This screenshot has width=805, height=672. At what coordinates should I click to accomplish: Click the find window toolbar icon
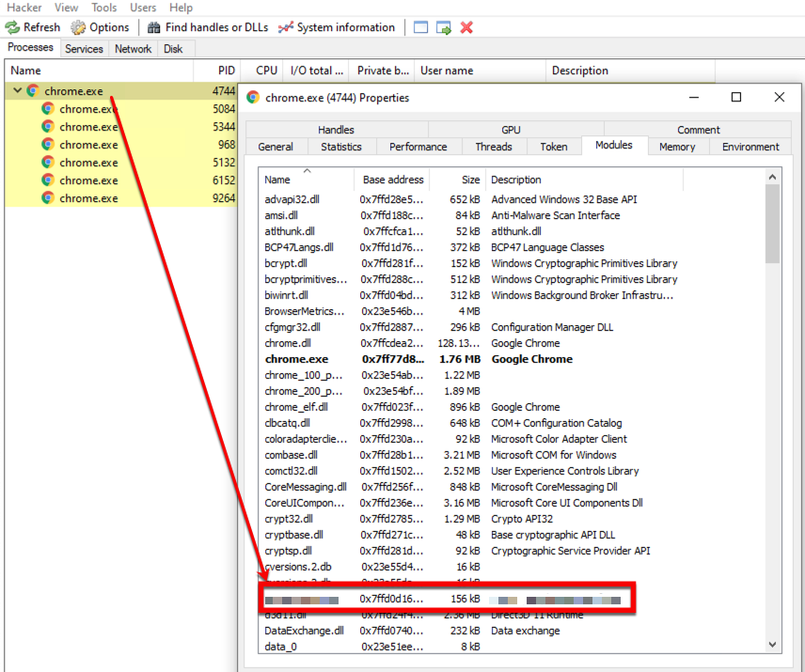click(420, 27)
